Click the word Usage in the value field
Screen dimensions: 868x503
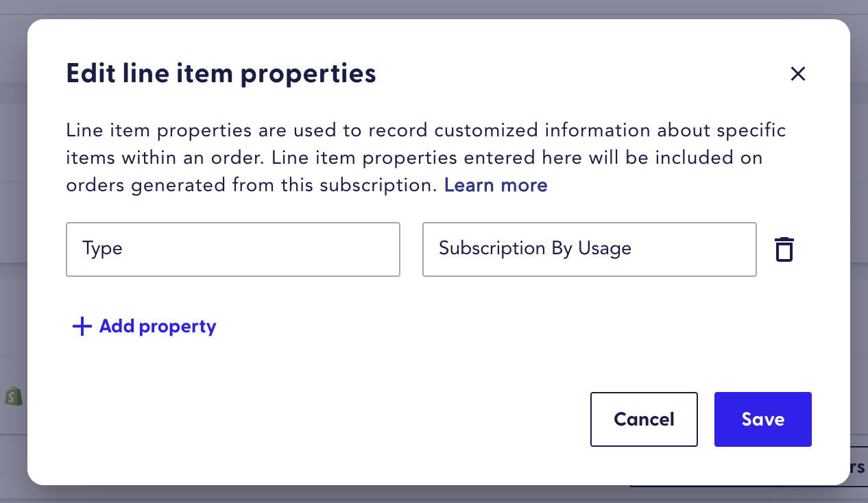tap(604, 248)
